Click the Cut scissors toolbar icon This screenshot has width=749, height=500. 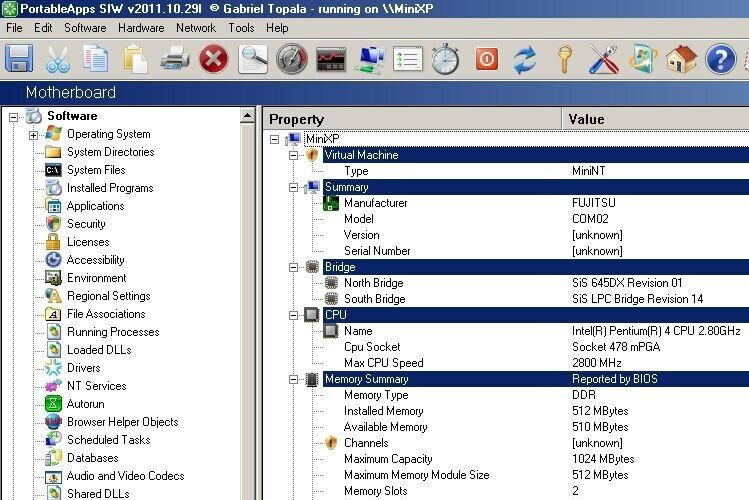click(58, 59)
